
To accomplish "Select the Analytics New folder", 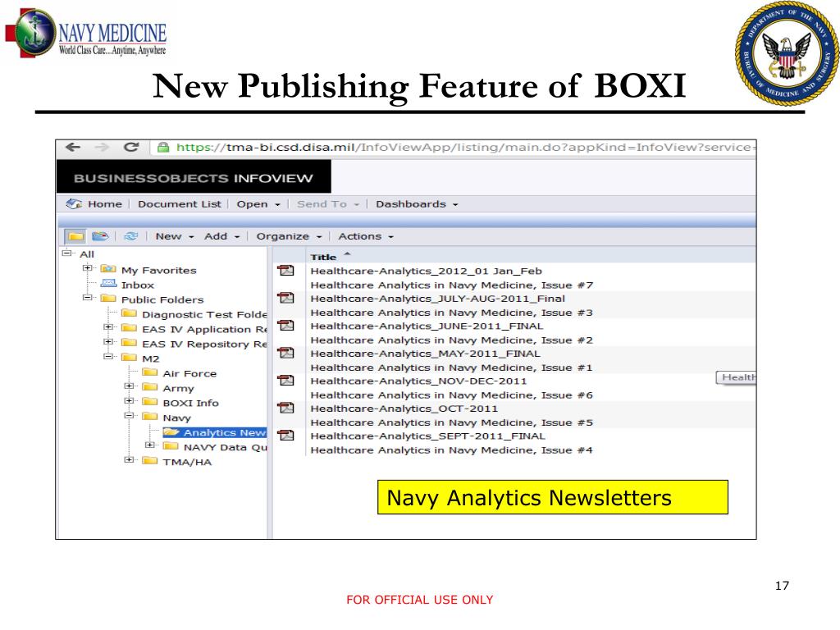I will 225,432.
